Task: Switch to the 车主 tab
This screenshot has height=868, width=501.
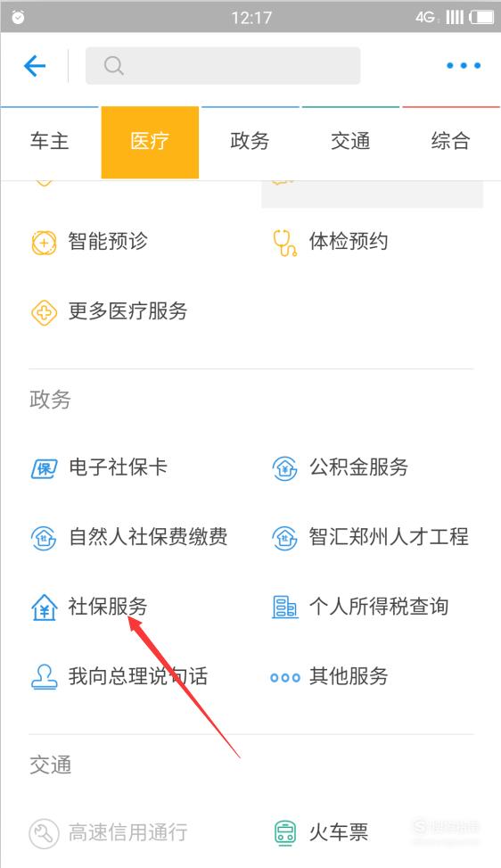Action: click(50, 142)
